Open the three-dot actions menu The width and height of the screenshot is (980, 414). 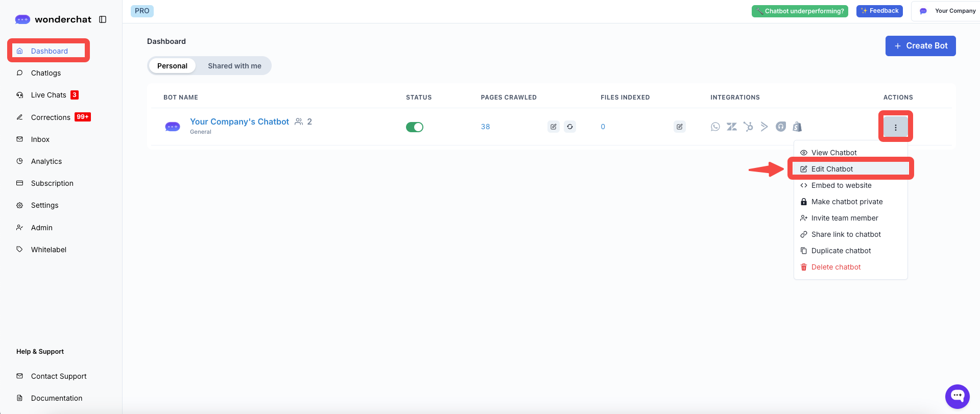895,127
